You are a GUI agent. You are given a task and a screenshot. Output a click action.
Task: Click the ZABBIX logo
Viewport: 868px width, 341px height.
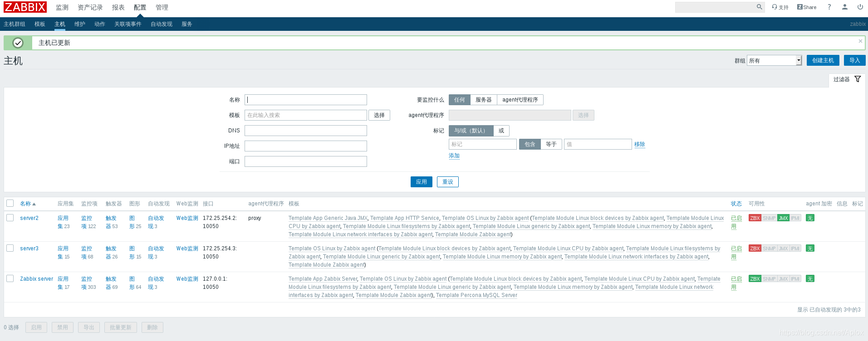coord(25,7)
